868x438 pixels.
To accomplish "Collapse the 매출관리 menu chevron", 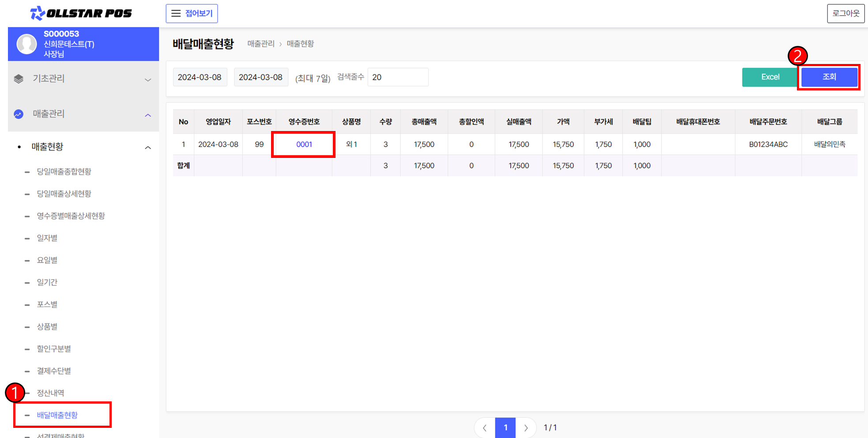I will coord(148,115).
